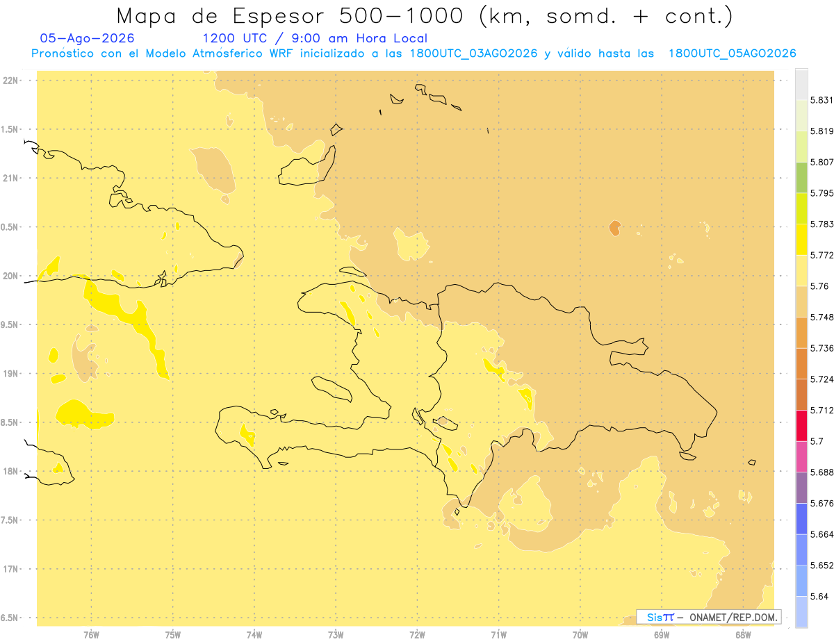Select the latitude label '20N'
Screen dimensions: 834x644
coord(10,276)
